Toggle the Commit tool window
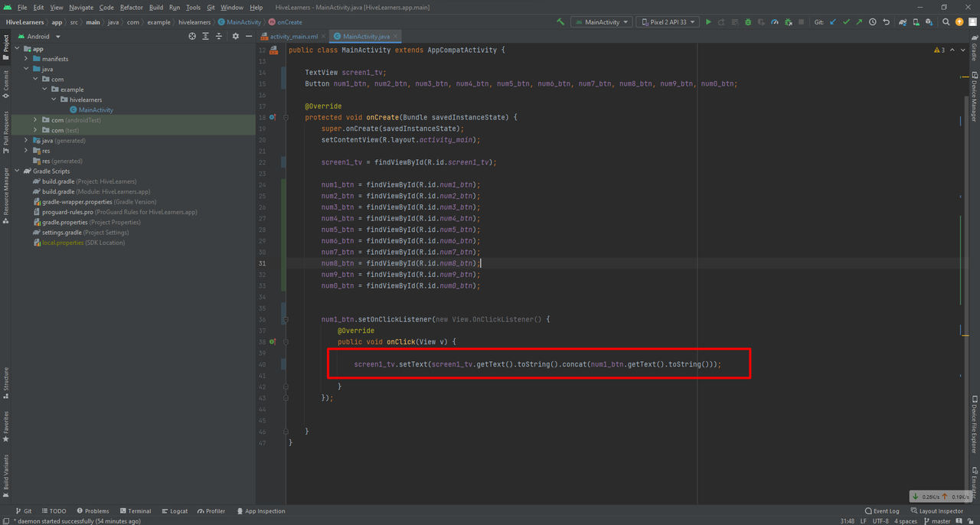The width and height of the screenshot is (980, 525). (5, 85)
